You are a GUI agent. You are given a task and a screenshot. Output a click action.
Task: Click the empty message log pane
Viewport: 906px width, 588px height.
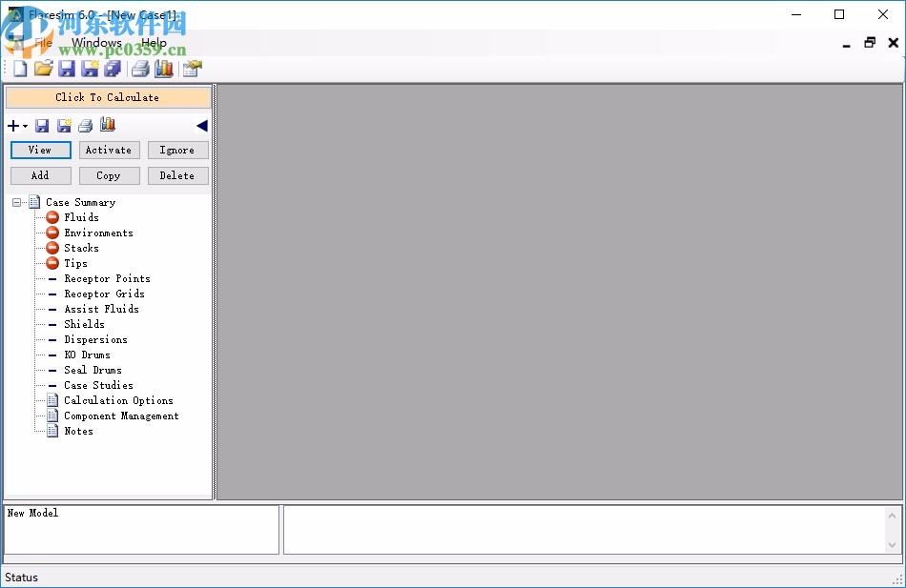coord(585,530)
